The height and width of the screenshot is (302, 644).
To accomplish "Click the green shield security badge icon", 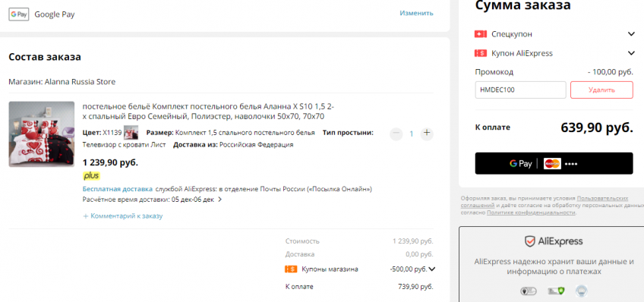I will point(556,291).
